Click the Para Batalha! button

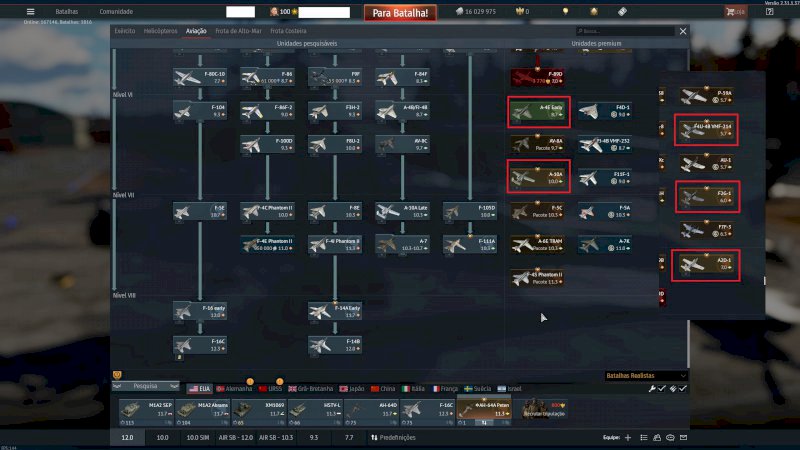[x=400, y=13]
